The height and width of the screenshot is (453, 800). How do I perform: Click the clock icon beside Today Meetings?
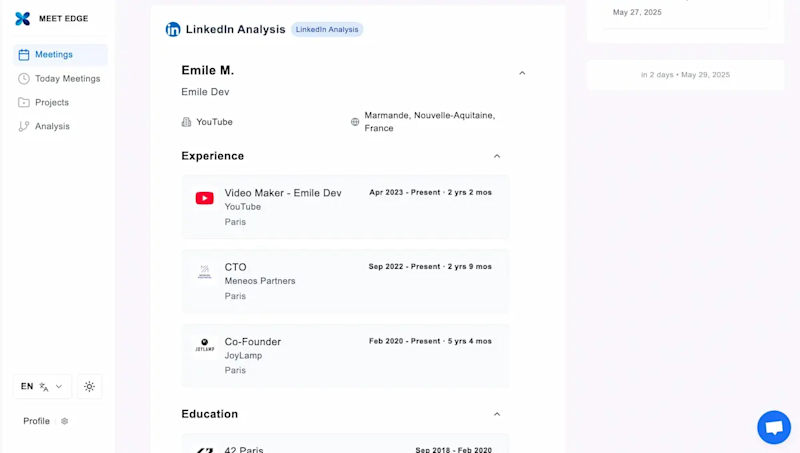23,79
